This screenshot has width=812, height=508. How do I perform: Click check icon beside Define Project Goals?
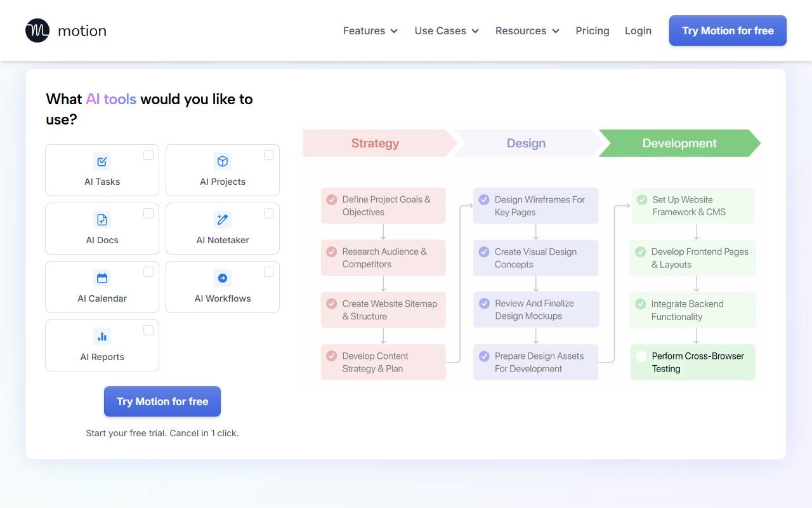tap(331, 199)
